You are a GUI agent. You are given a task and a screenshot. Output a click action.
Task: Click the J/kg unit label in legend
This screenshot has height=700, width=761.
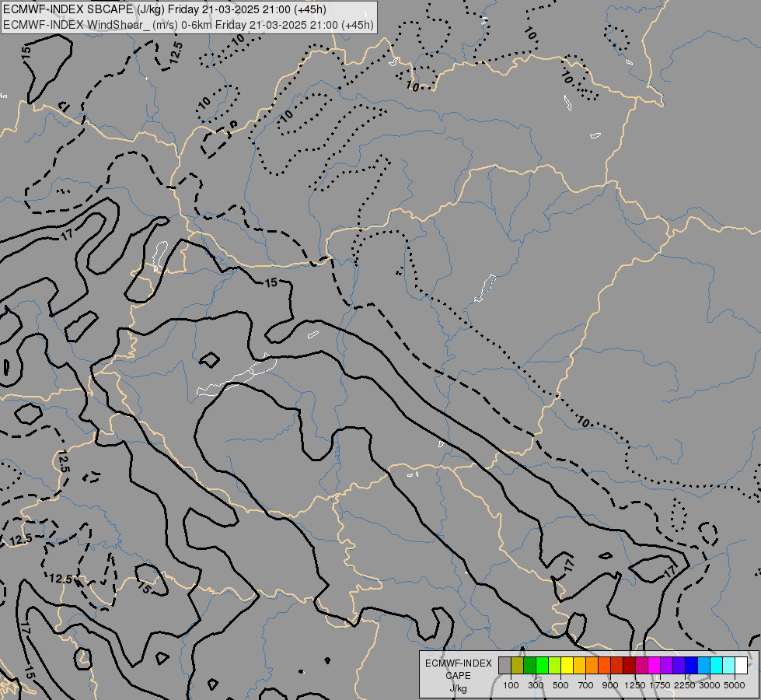[458, 688]
